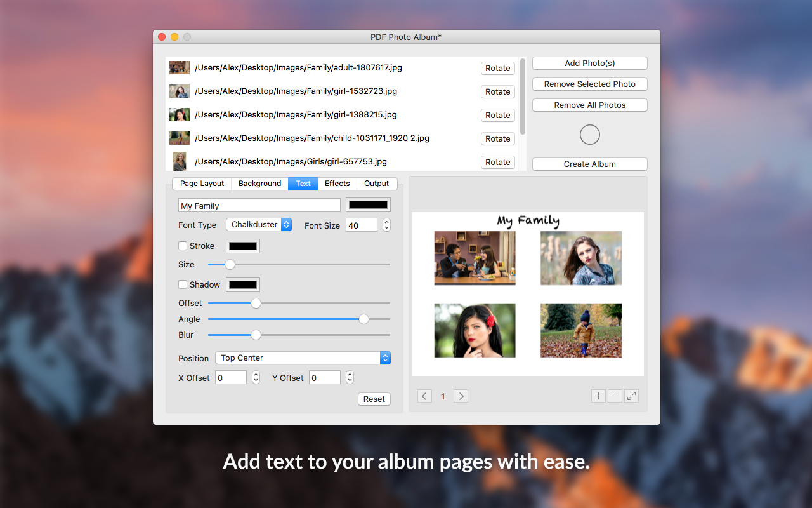Click the adult-1807617.jpg thumbnail
This screenshot has width=812, height=508.
click(x=180, y=68)
